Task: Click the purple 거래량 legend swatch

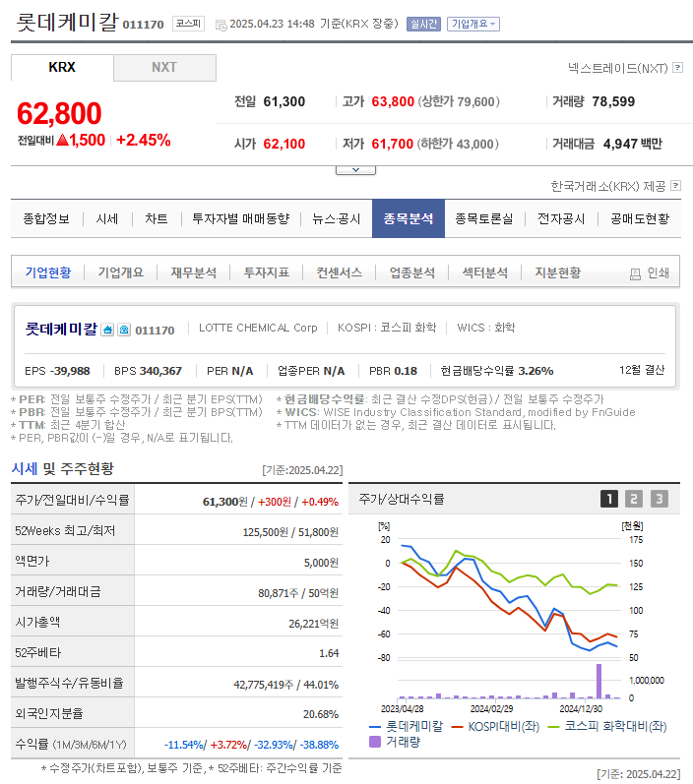Action: [375, 742]
